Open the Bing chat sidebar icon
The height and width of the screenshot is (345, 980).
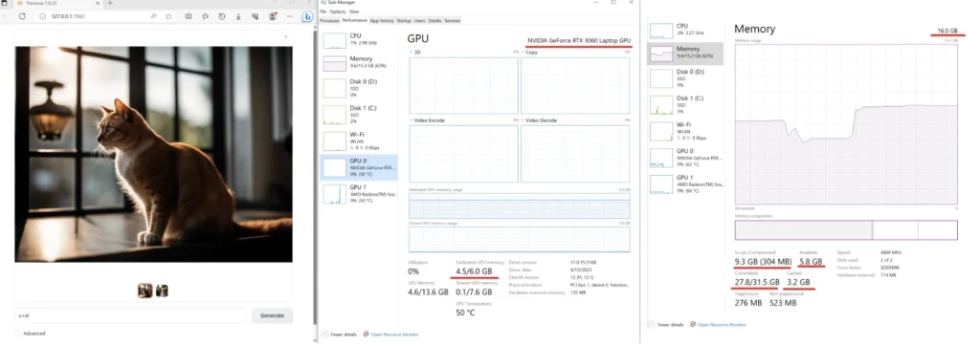(x=307, y=17)
